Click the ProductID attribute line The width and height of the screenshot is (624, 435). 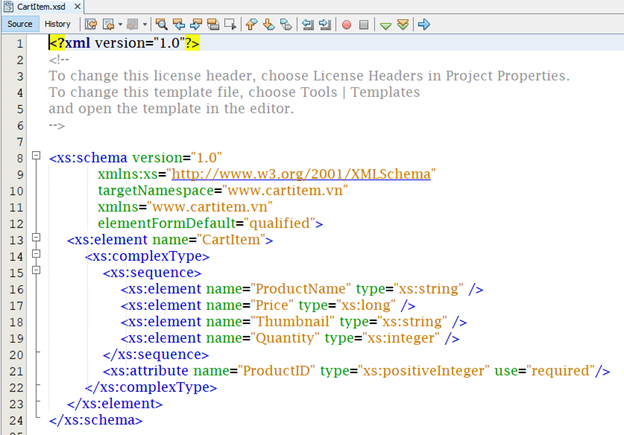point(356,371)
